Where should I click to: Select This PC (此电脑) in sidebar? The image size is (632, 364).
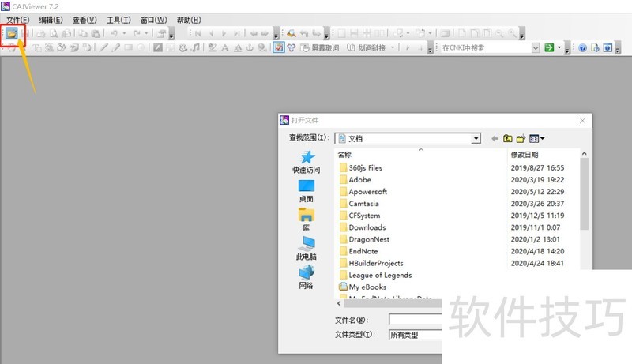pyautogui.click(x=306, y=248)
